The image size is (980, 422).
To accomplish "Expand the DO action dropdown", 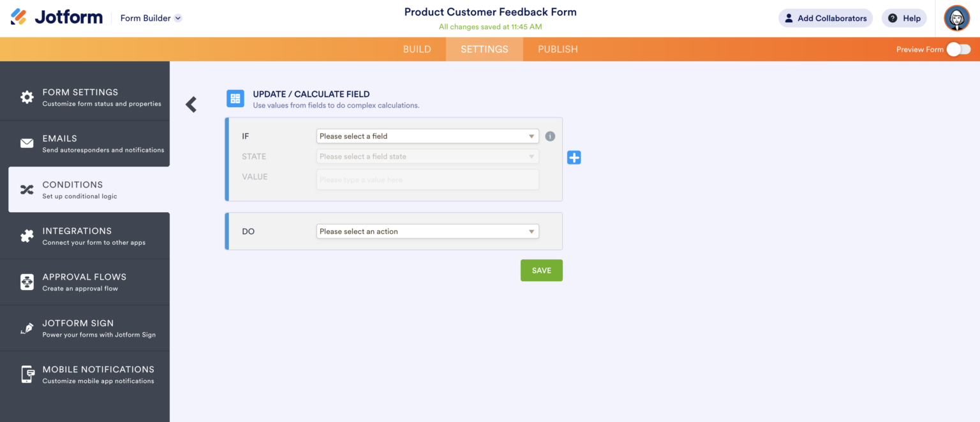I will (x=427, y=231).
